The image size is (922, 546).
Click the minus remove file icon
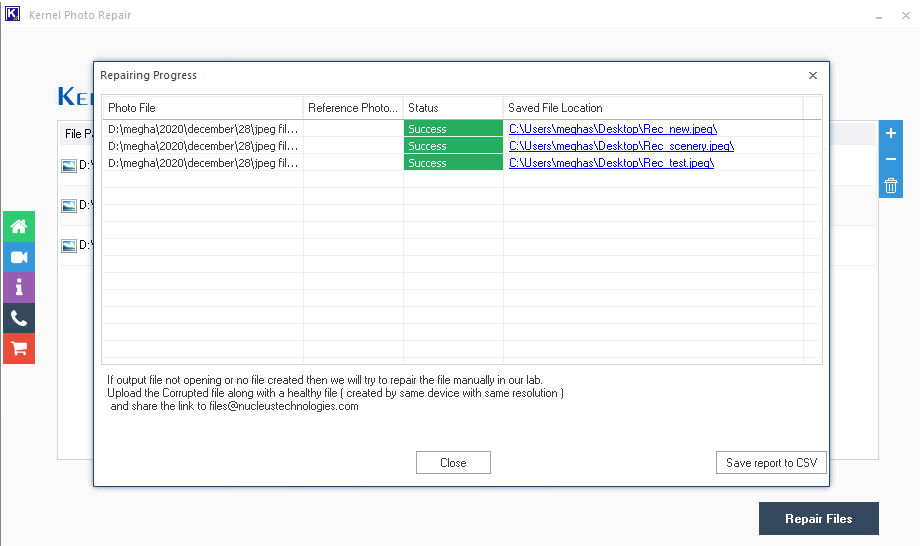891,159
